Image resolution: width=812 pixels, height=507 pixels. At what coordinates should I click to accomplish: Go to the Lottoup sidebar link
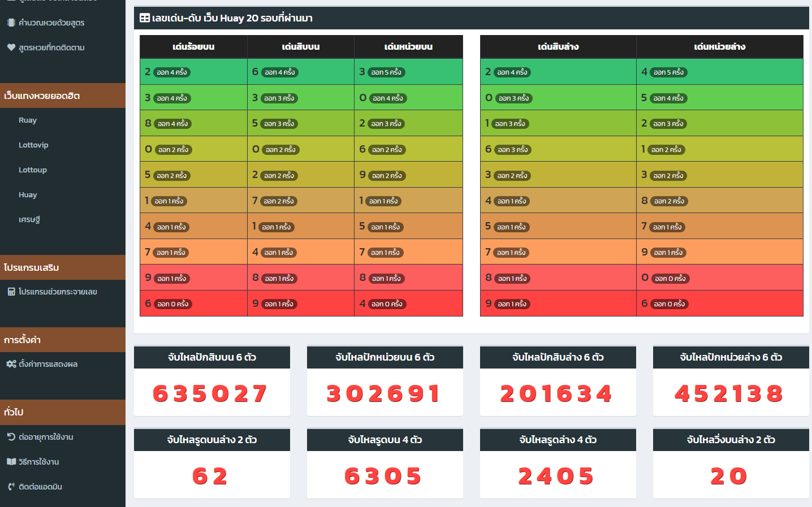[x=33, y=170]
